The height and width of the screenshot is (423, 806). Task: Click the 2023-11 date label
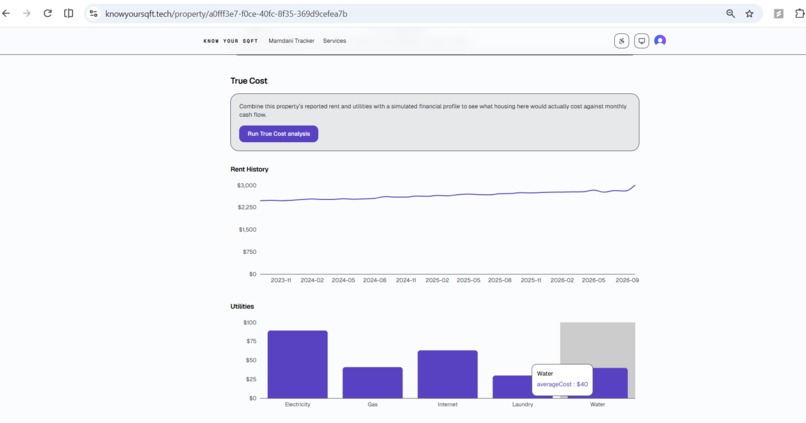tap(281, 280)
